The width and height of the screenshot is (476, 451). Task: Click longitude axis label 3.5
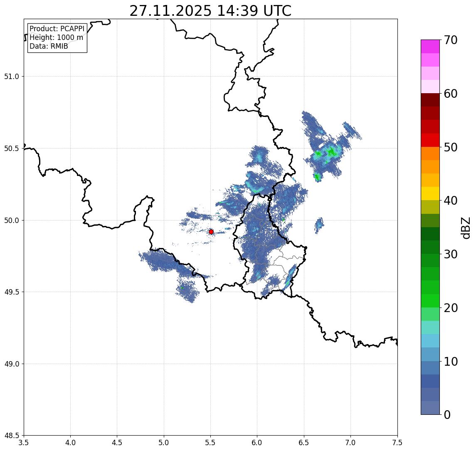[24, 443]
